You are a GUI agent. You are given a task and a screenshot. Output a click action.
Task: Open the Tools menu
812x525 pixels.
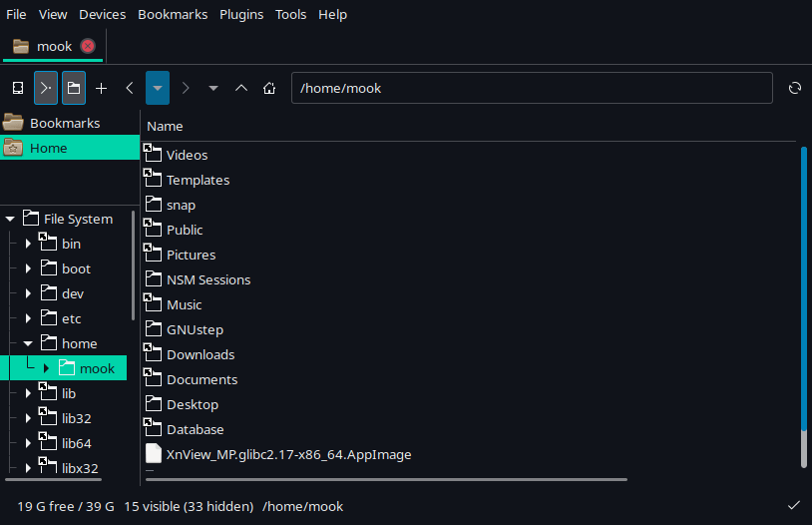[290, 15]
